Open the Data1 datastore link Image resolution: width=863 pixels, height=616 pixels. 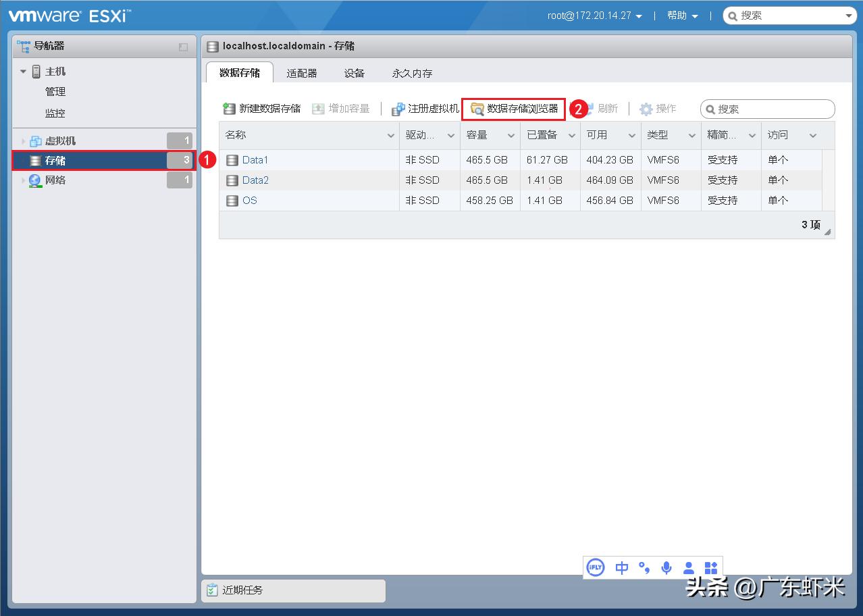255,160
